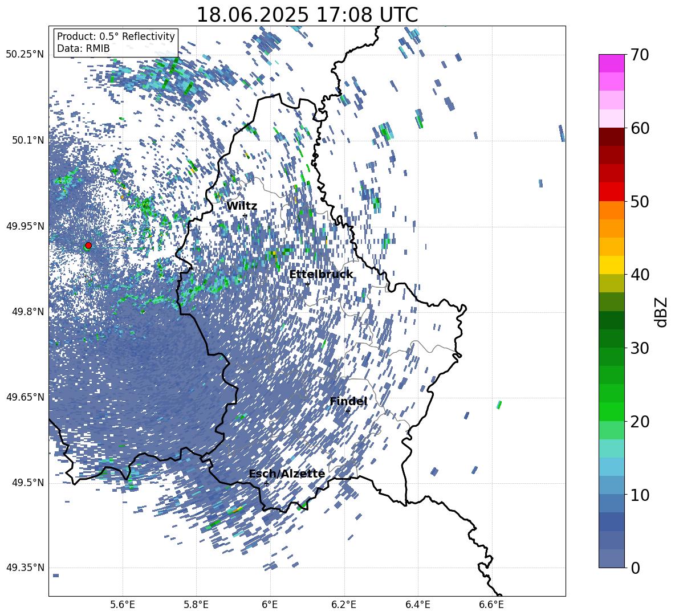Click the 49.5°N latitude label
This screenshot has width=675, height=616.
(x=29, y=483)
